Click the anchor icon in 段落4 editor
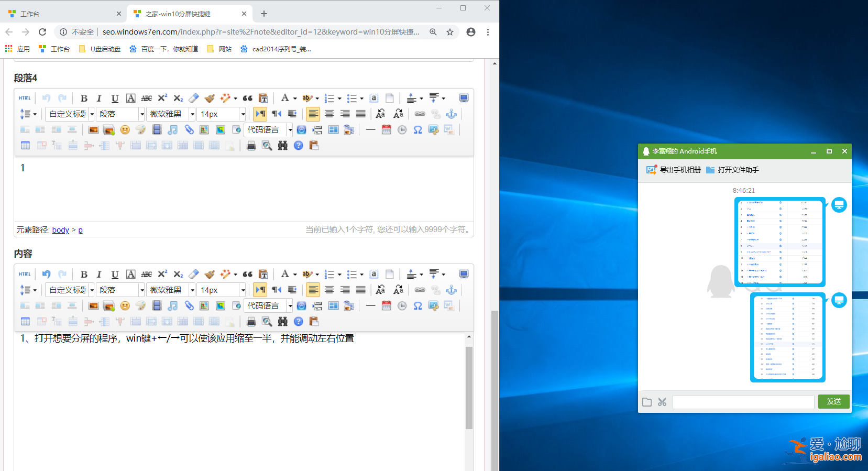 (451, 114)
